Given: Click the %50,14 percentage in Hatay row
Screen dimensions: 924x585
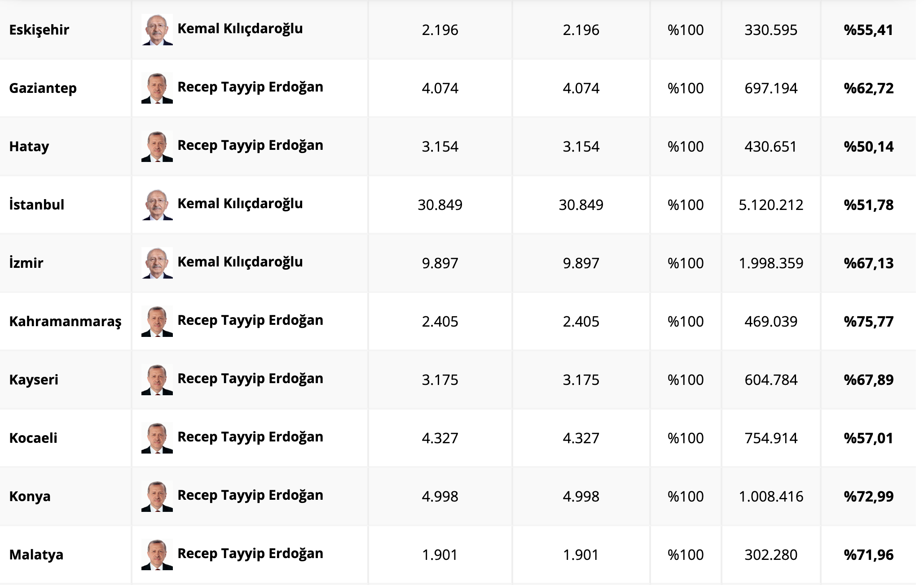Looking at the screenshot, I should [x=868, y=147].
